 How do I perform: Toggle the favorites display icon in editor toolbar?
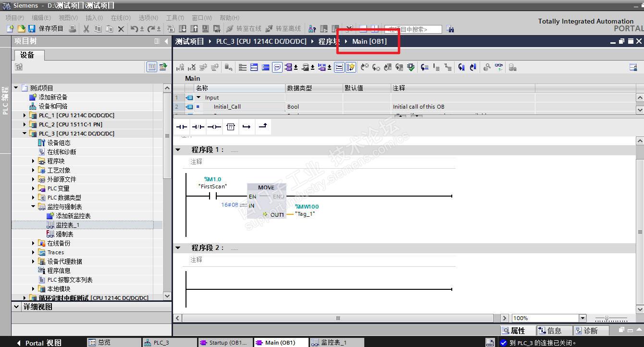pos(351,67)
